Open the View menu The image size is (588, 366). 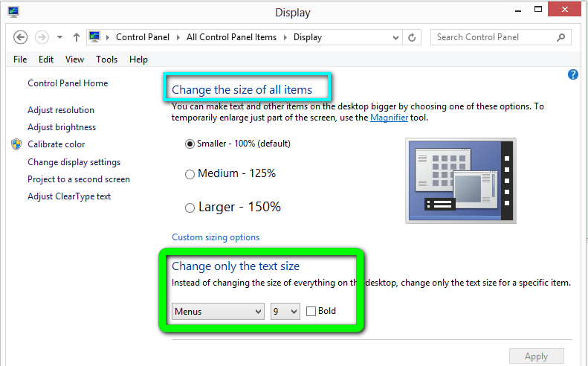[x=74, y=60]
